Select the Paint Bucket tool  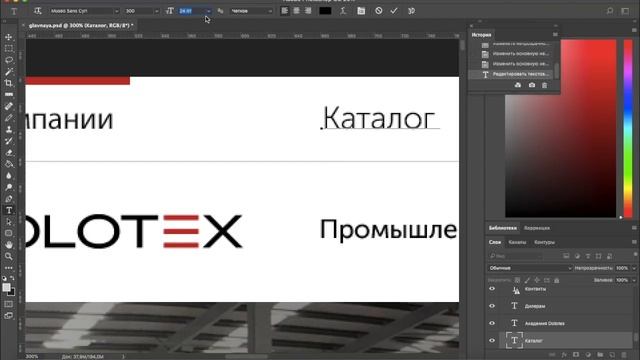[9, 164]
